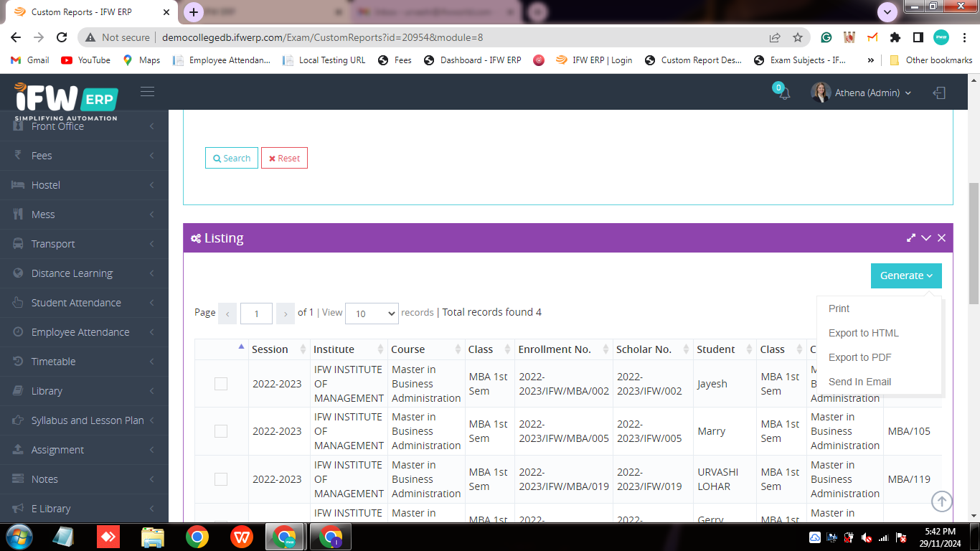Choose Export to HTML option
This screenshot has width=980, height=551.
point(879,333)
